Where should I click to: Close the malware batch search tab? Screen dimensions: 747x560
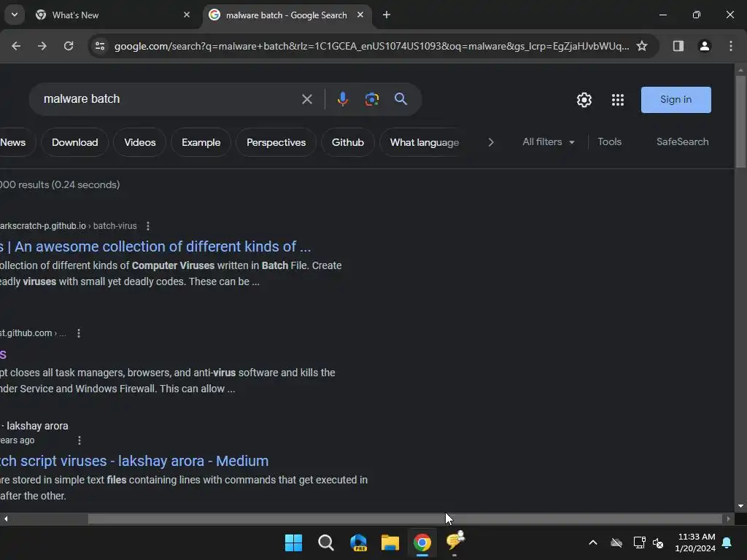coord(360,15)
